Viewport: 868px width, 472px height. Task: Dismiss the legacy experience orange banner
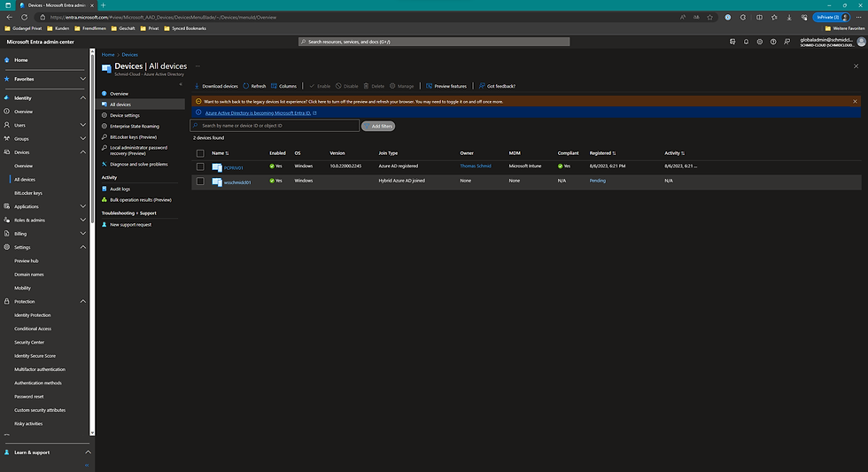(x=855, y=101)
